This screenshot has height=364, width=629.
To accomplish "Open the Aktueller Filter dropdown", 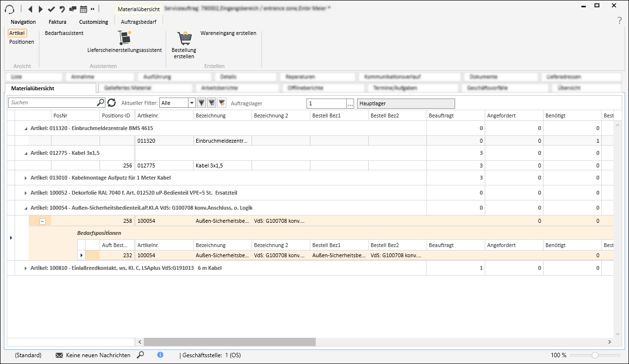I will click(x=191, y=103).
